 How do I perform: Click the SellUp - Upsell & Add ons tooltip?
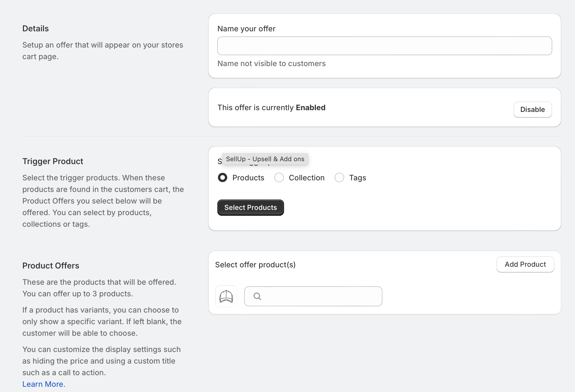click(265, 159)
